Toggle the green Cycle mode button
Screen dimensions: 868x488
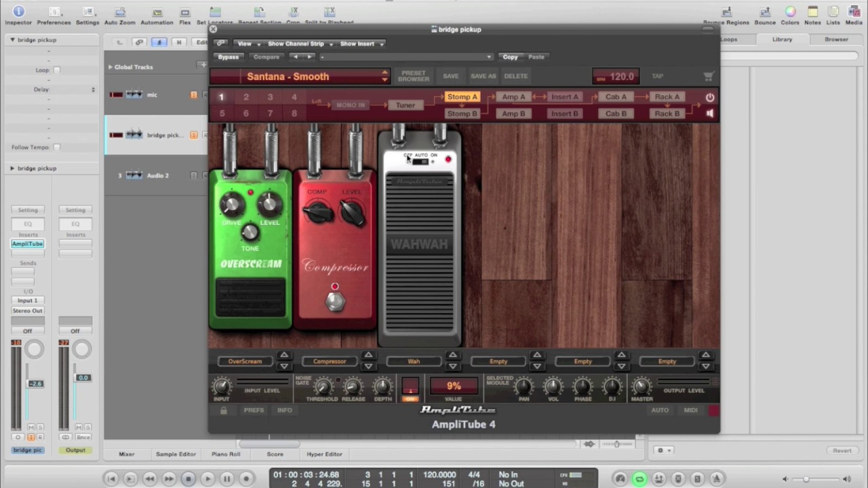click(x=639, y=479)
